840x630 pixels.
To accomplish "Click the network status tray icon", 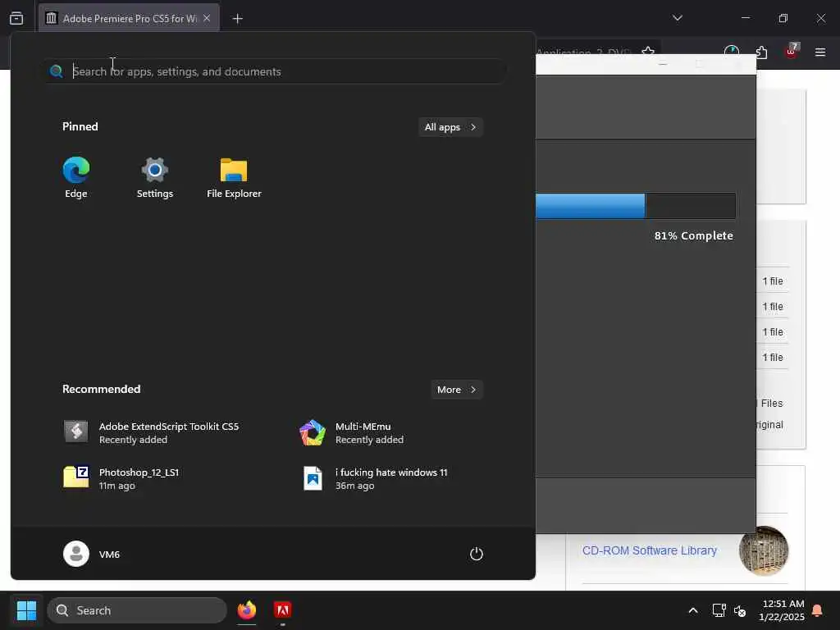I will (x=719, y=610).
